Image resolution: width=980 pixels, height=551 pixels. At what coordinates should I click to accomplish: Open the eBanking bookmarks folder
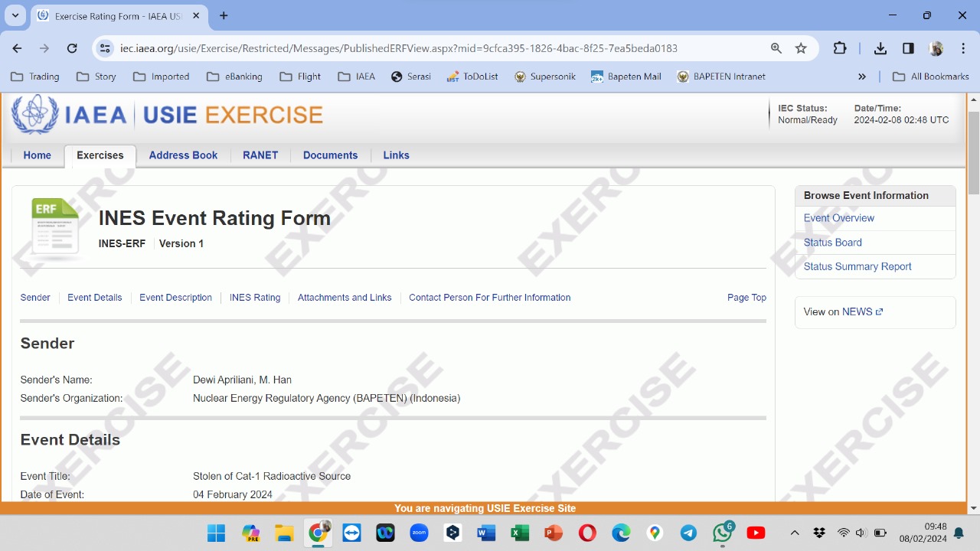[234, 77]
